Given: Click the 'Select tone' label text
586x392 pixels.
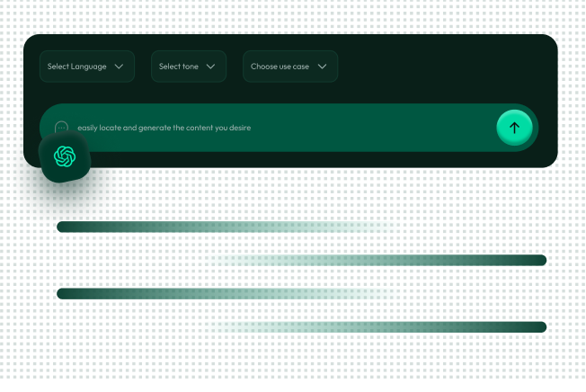Looking at the screenshot, I should click(x=179, y=67).
